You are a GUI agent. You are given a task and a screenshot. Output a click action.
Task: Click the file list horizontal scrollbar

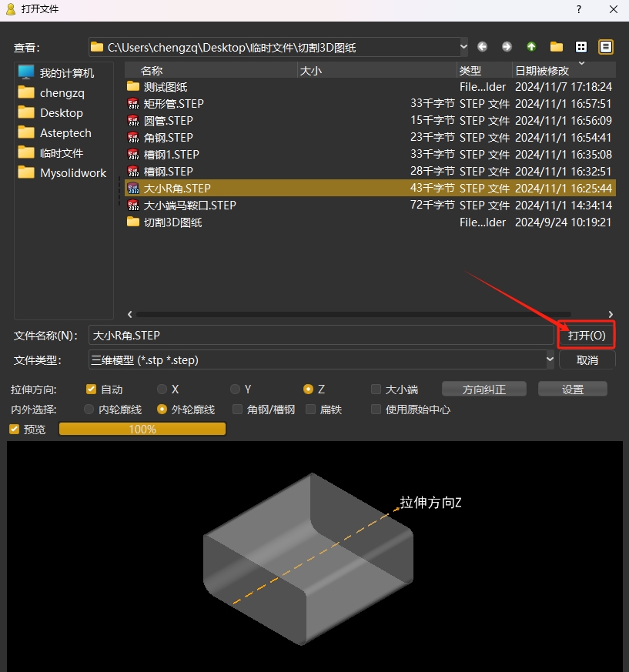(x=353, y=315)
